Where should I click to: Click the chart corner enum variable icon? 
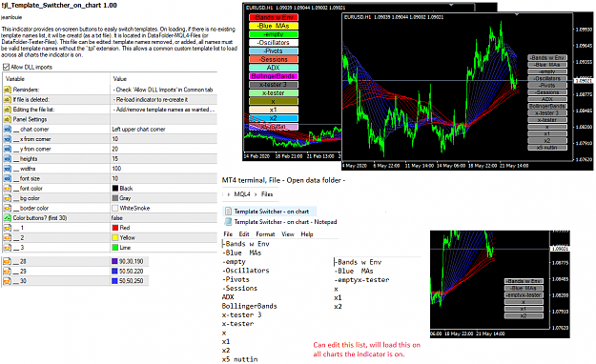coord(8,130)
